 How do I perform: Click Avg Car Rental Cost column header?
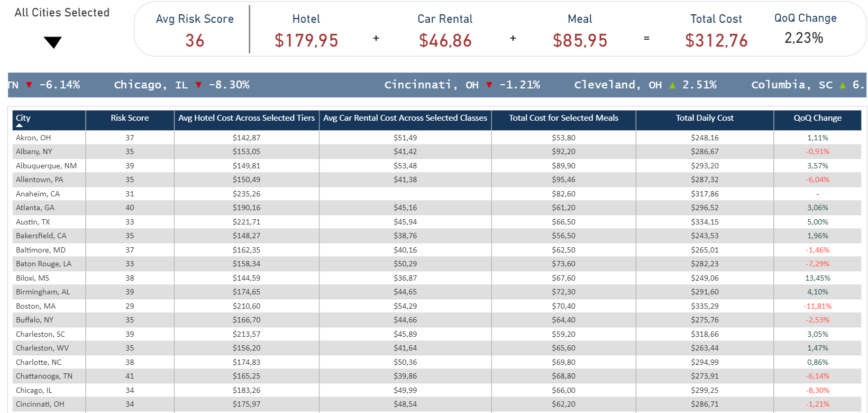(x=405, y=118)
